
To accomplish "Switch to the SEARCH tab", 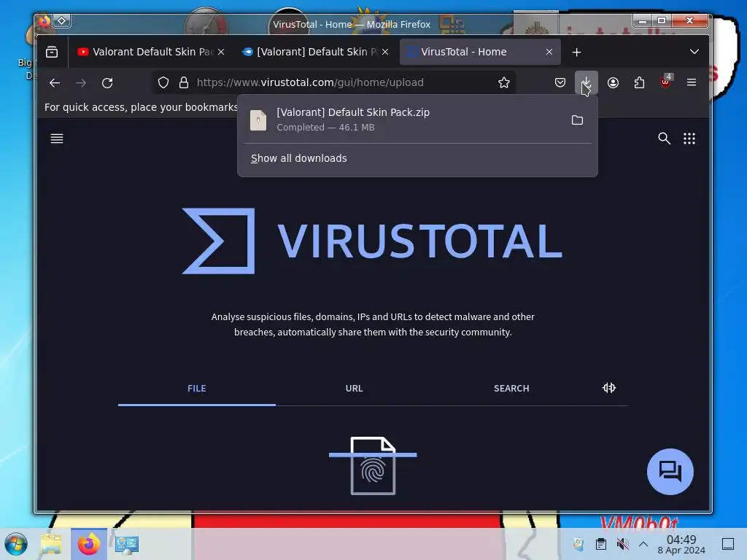I will pos(511,389).
